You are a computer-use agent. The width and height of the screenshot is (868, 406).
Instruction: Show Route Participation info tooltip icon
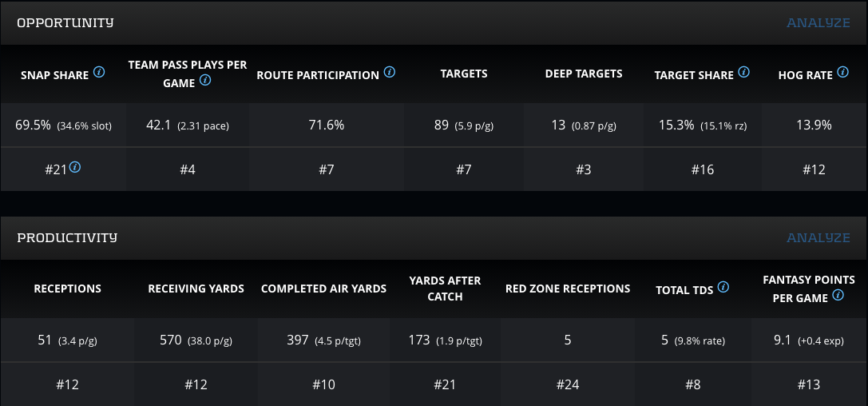click(390, 72)
